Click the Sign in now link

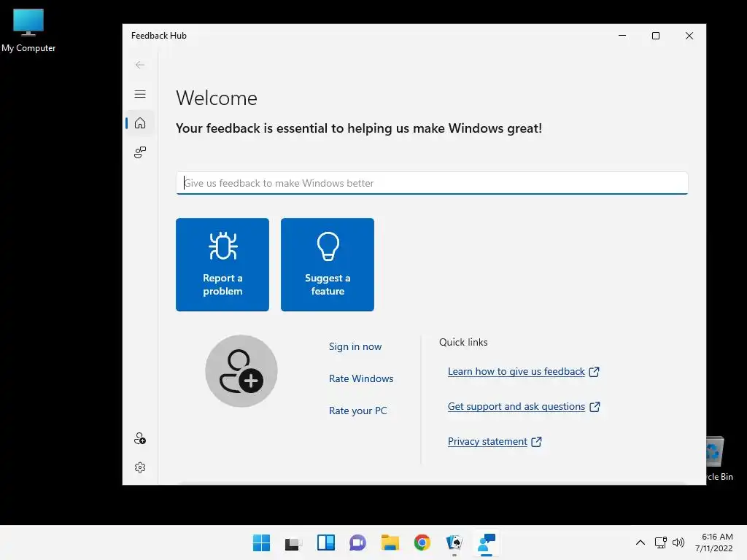(355, 346)
